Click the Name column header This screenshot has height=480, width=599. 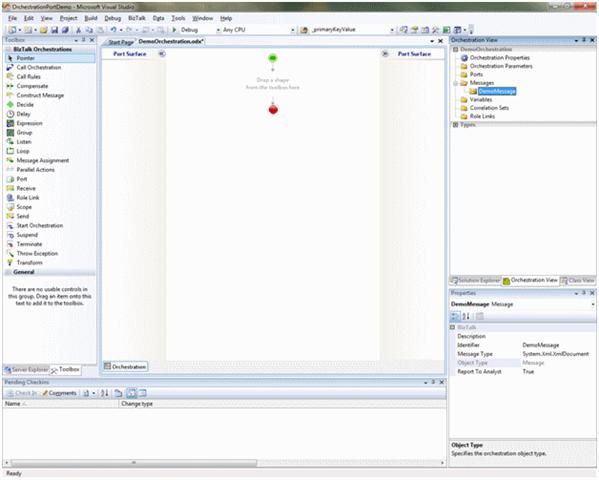[61, 404]
